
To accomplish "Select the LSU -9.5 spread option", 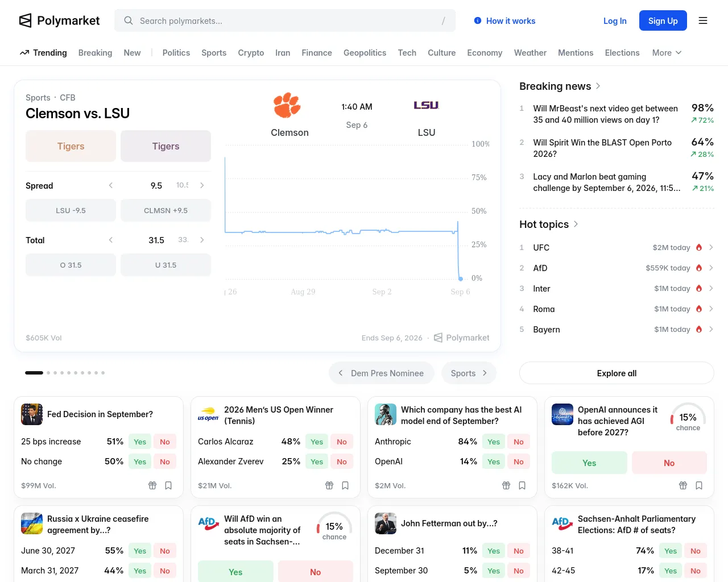I will pyautogui.click(x=71, y=210).
